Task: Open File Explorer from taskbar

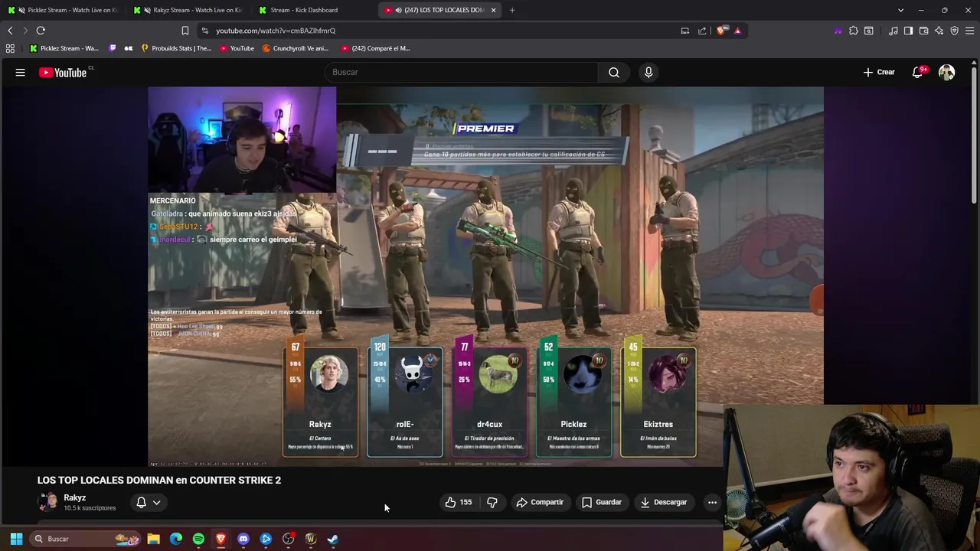Action: pyautogui.click(x=153, y=539)
